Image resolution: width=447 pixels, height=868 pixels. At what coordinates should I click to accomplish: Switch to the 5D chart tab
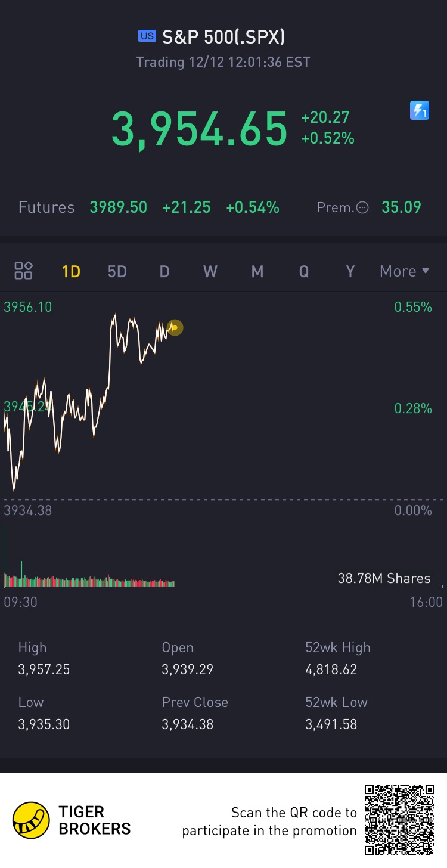click(x=117, y=272)
